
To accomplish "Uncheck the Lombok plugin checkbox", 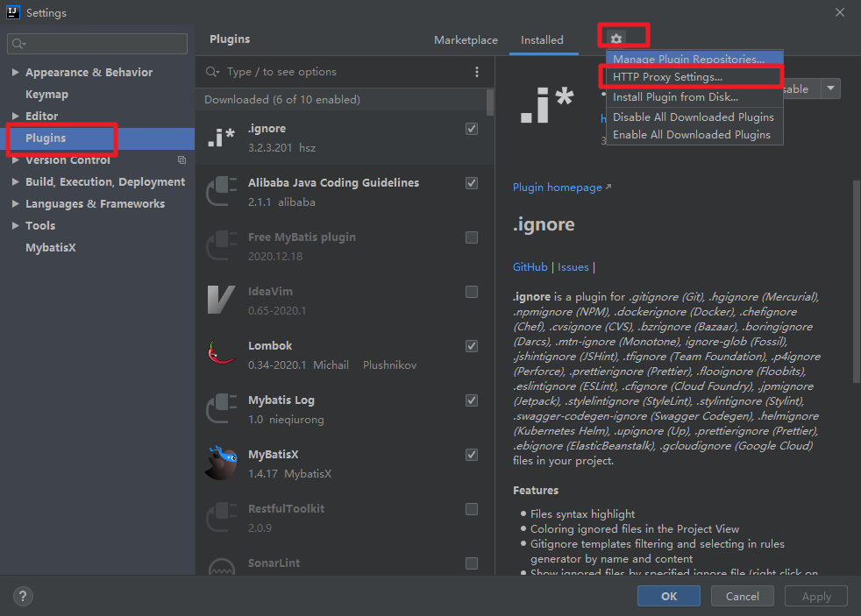I will [472, 346].
